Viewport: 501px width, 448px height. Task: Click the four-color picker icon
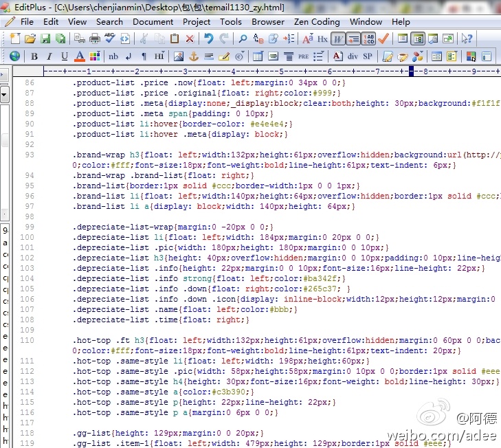coord(471,56)
